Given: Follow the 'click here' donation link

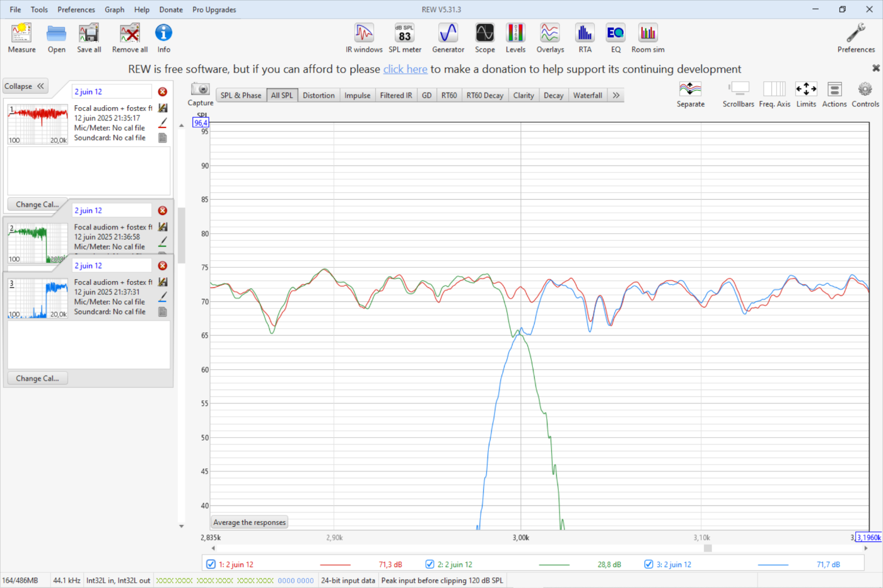Looking at the screenshot, I should click(405, 69).
